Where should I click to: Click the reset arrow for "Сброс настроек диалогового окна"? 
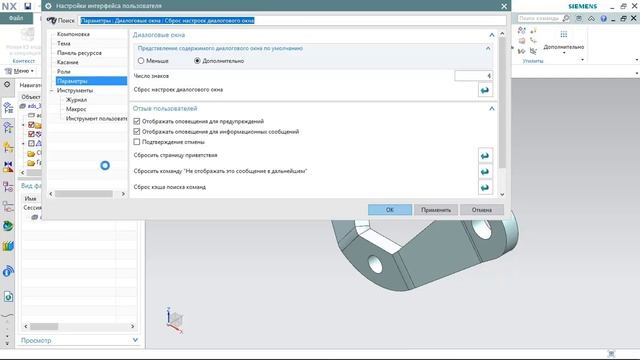[485, 90]
